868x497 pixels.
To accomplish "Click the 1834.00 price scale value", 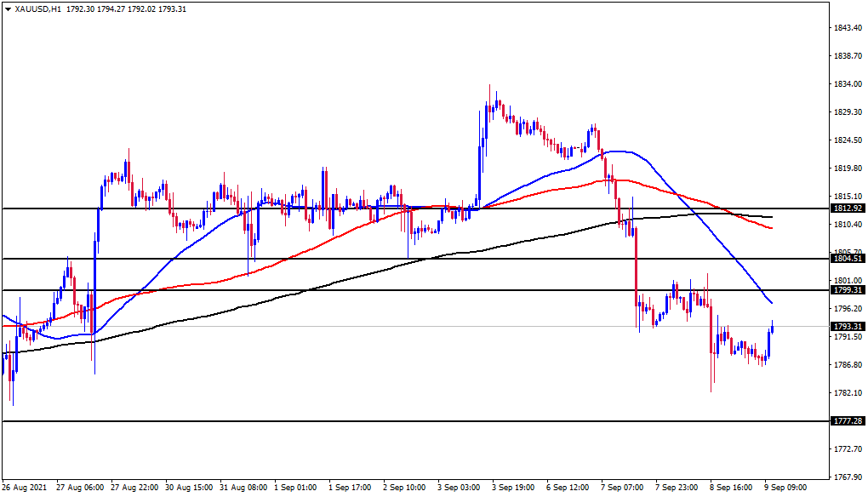I will (848, 84).
